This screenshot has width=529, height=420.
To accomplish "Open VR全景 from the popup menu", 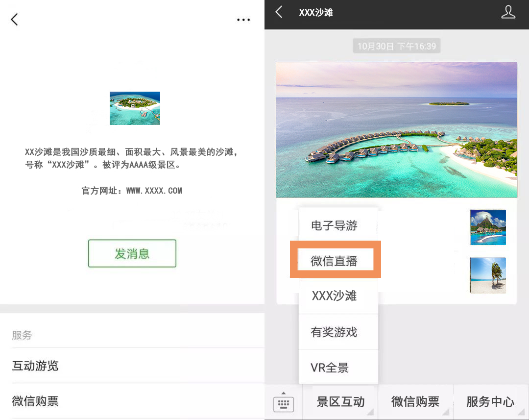I will click(x=330, y=368).
